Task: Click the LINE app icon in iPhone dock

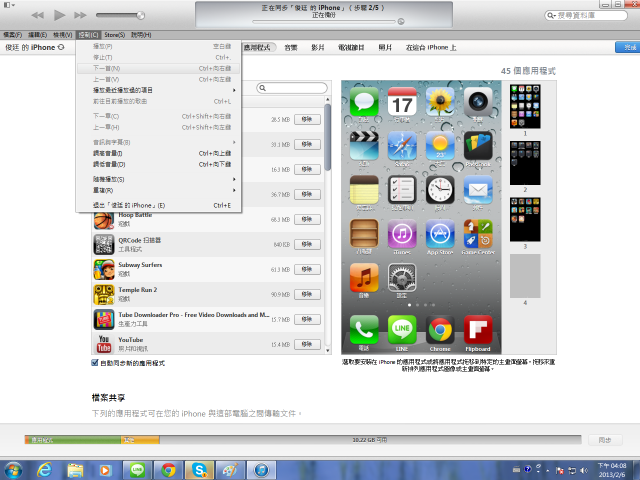Action: tap(402, 329)
